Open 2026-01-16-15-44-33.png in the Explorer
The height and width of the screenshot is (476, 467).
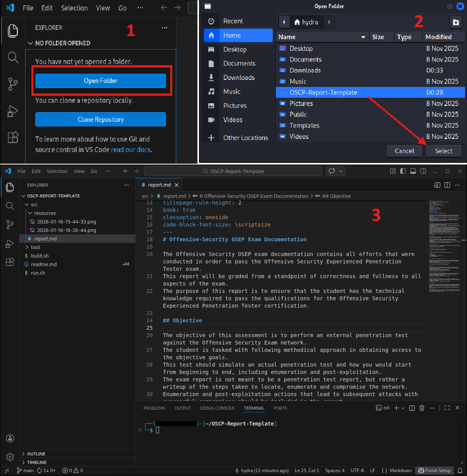click(78, 222)
